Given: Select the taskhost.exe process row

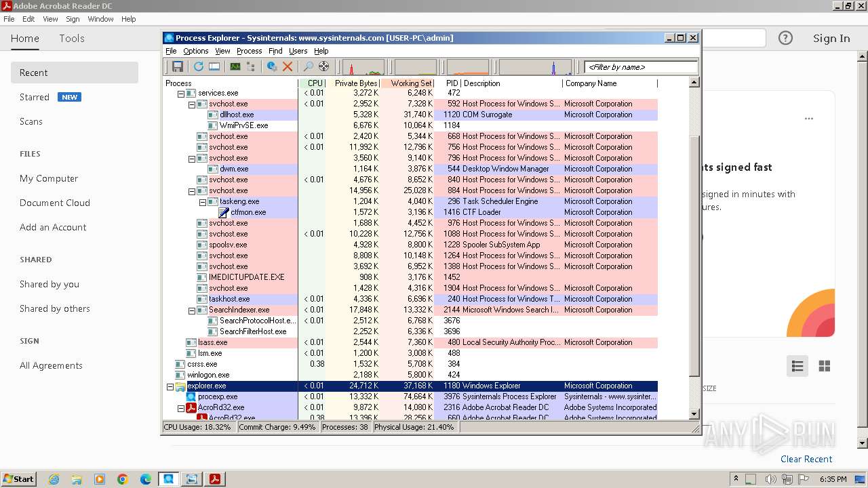Looking at the screenshot, I should [410, 299].
